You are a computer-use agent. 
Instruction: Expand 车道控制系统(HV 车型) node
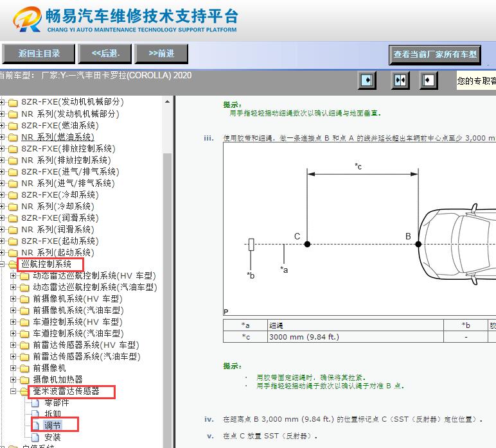(13, 322)
